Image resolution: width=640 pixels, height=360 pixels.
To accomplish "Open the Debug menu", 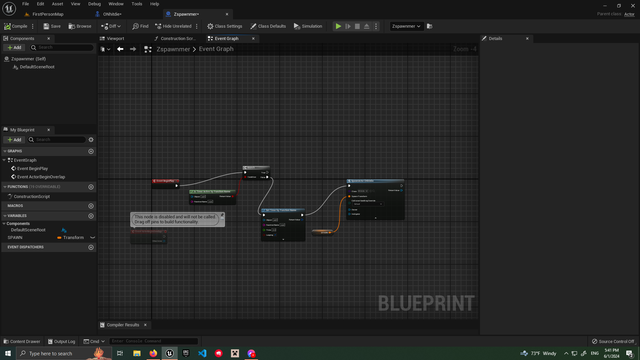I will (94, 4).
